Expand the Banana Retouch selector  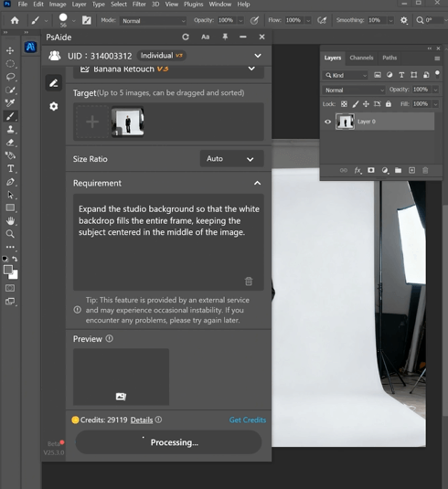click(251, 69)
